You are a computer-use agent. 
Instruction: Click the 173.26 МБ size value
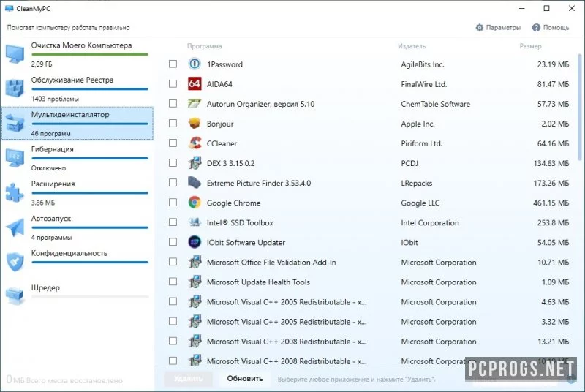pyautogui.click(x=551, y=183)
